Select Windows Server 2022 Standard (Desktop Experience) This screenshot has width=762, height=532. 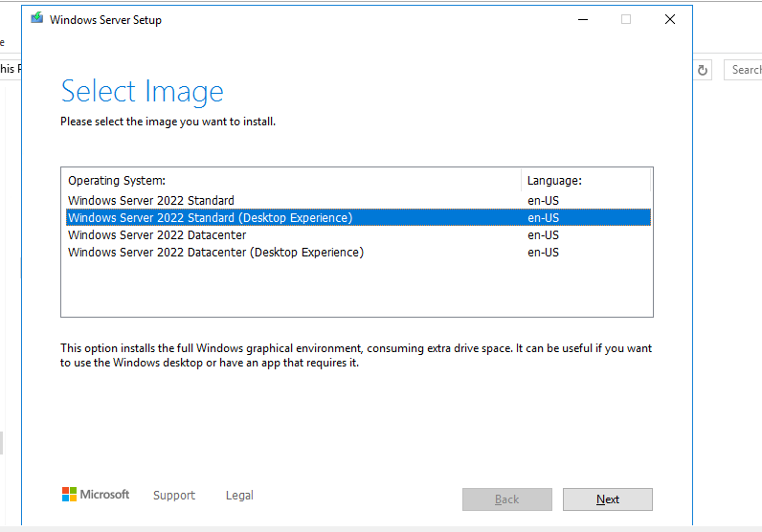click(211, 218)
